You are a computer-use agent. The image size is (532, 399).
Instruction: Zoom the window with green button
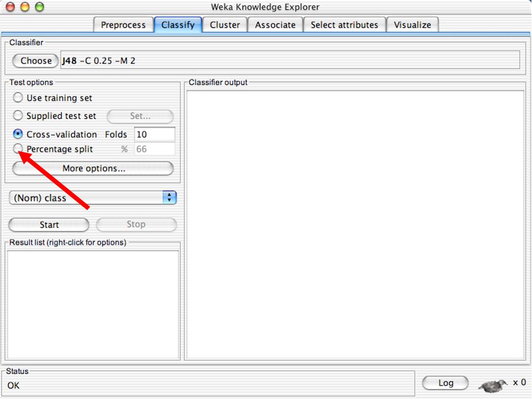pos(40,7)
